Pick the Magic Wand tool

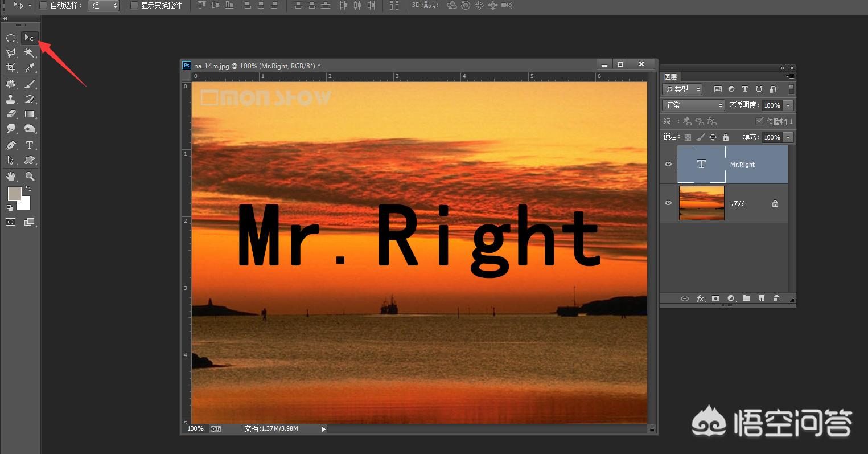[x=30, y=53]
